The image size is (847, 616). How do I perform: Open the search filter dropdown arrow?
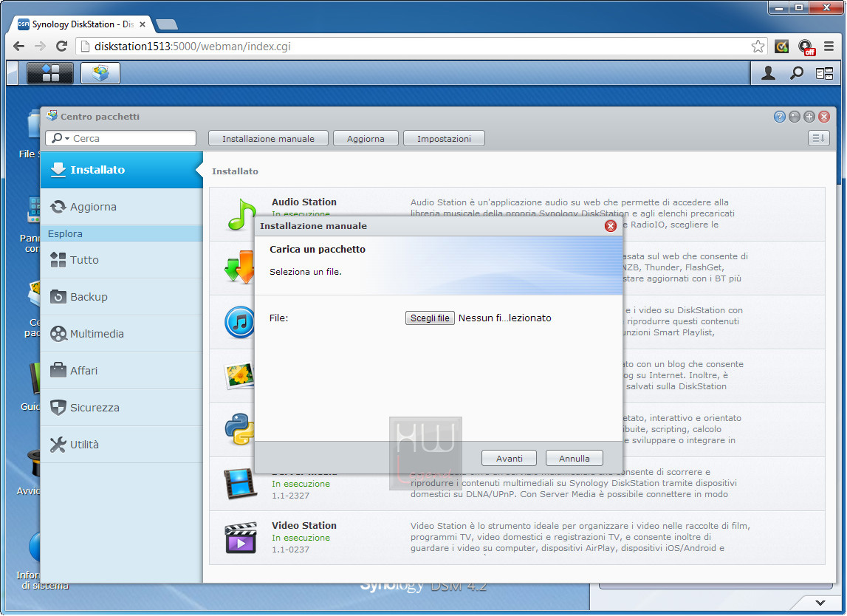tap(67, 139)
